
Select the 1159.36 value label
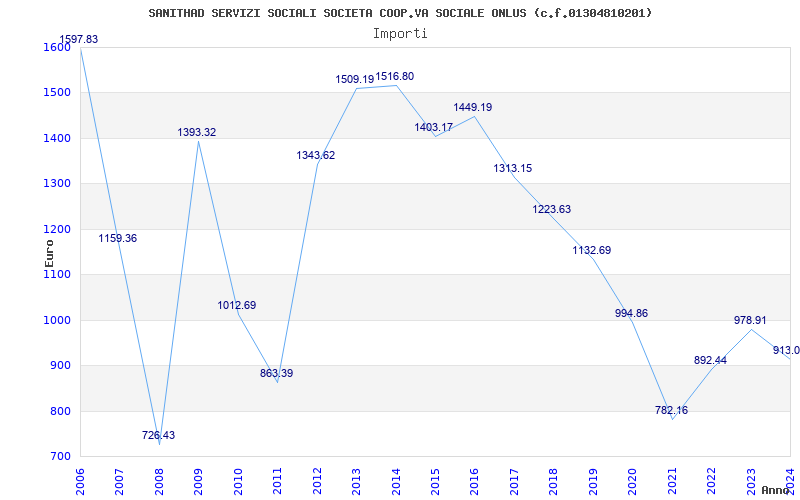pos(118,238)
